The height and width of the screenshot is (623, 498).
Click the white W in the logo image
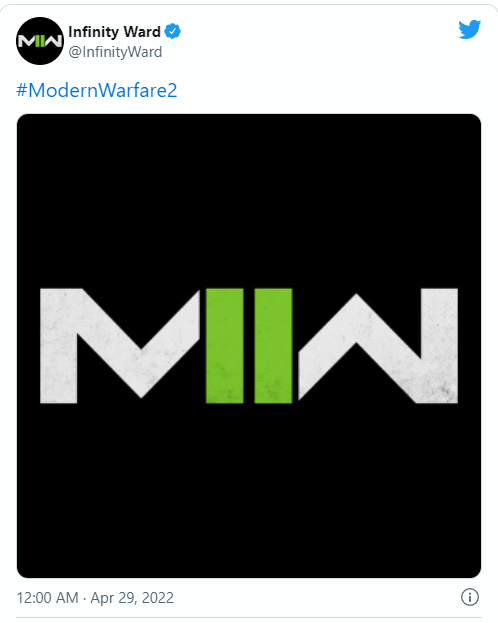378,345
